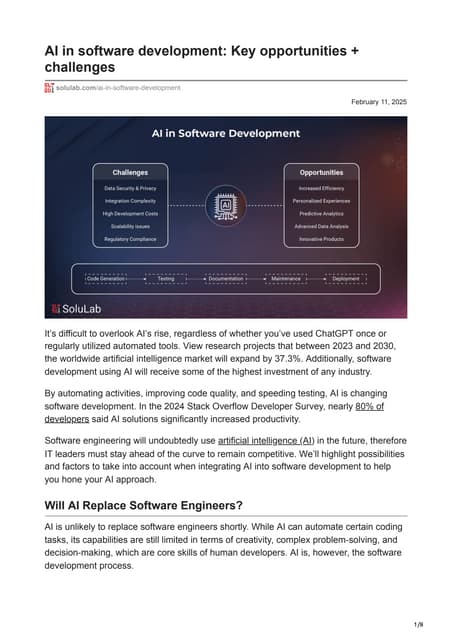The image size is (452, 640).
Task: Click 'Predictive Analytics' entry
Action: click(321, 213)
